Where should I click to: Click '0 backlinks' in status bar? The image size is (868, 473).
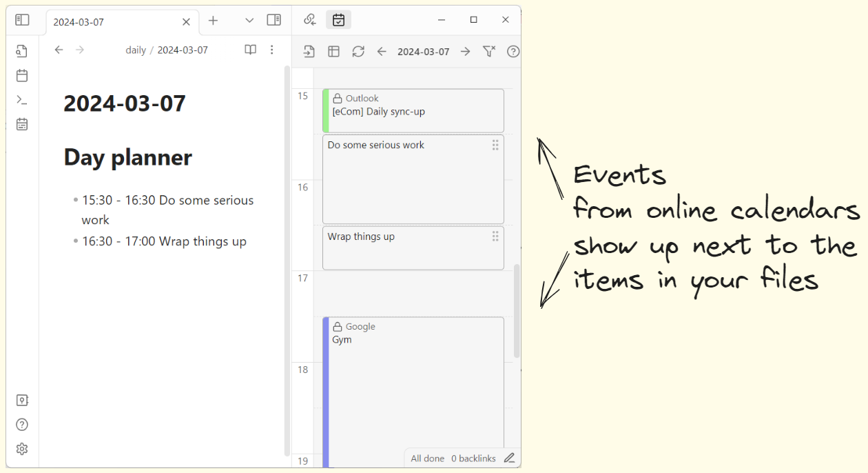click(473, 459)
